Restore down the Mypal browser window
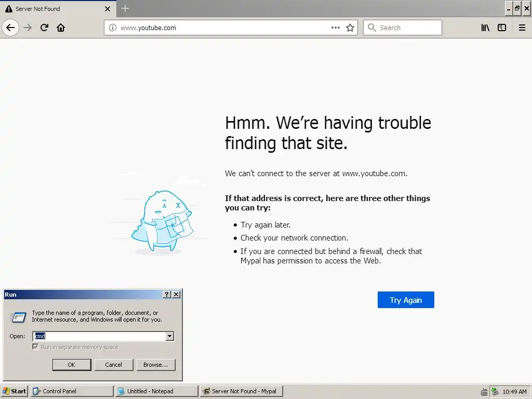The width and height of the screenshot is (532, 399). pyautogui.click(x=517, y=9)
